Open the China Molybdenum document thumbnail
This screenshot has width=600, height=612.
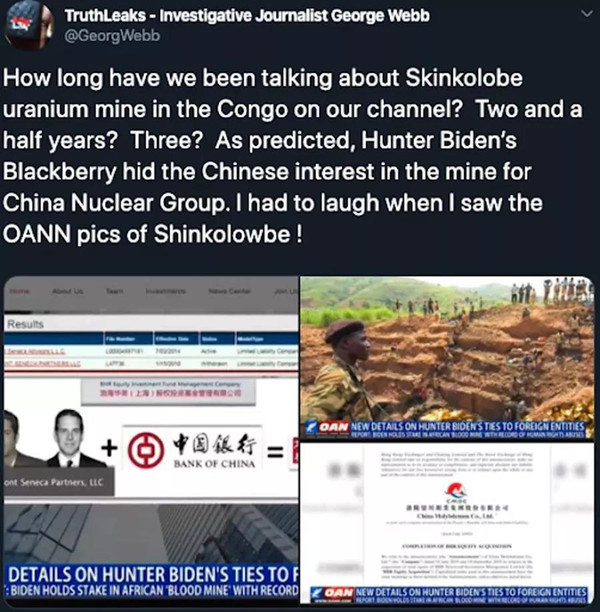tap(447, 523)
